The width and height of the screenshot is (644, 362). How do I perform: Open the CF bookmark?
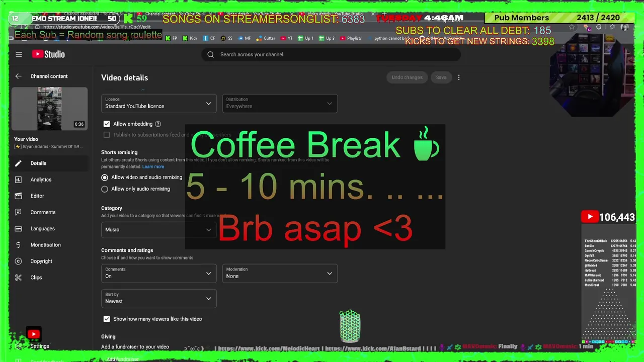209,38
